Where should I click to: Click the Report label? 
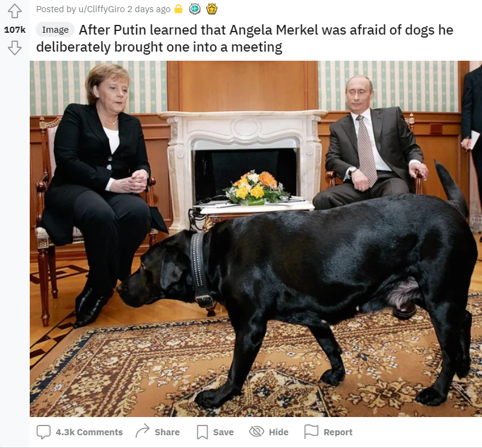tap(338, 432)
